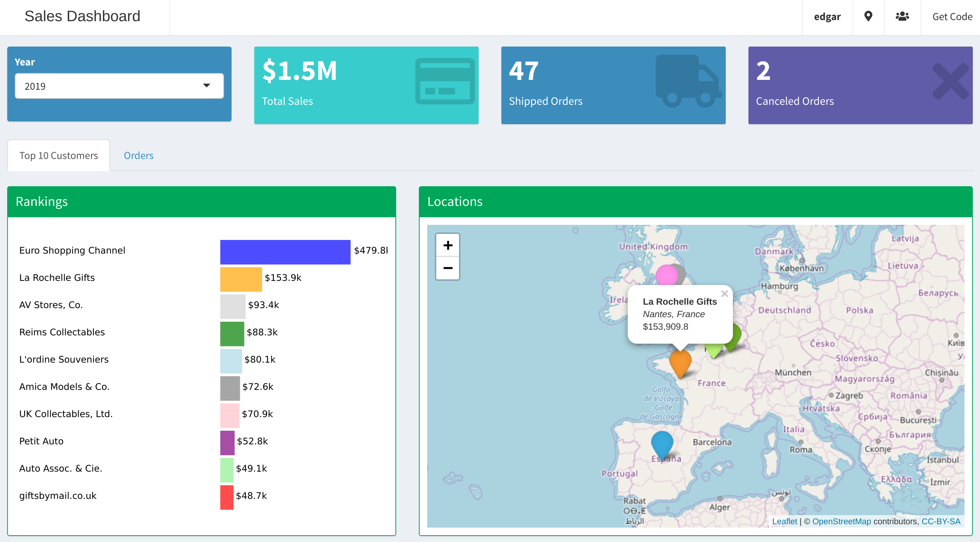This screenshot has width=980, height=542.
Task: Close the La Rochelle Gifts map popup
Action: (724, 293)
